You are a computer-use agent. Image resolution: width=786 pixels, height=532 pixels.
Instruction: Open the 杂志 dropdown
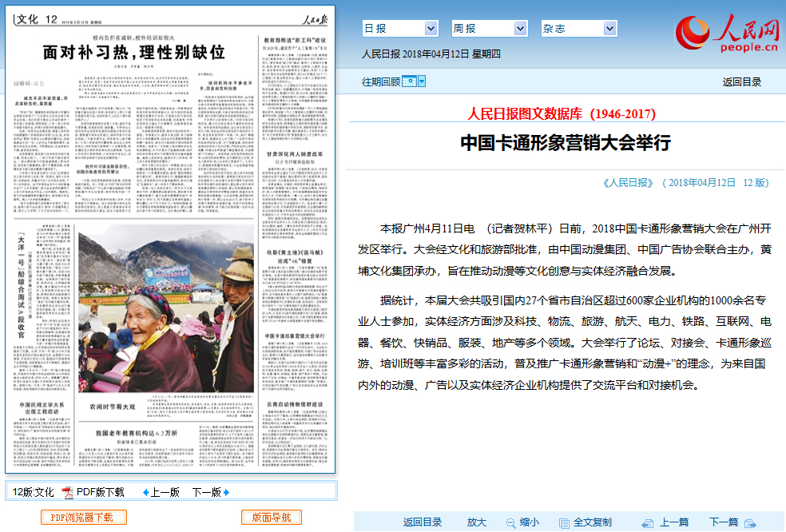578,27
